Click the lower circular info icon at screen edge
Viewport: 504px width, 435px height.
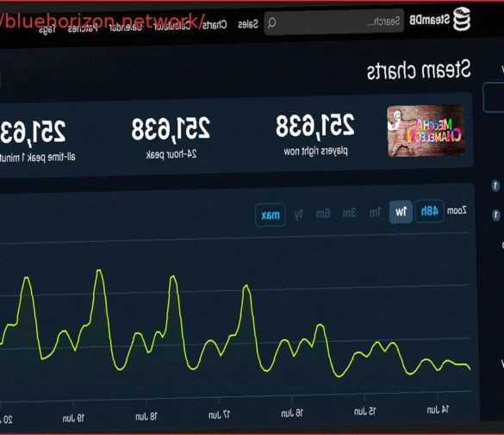click(496, 215)
